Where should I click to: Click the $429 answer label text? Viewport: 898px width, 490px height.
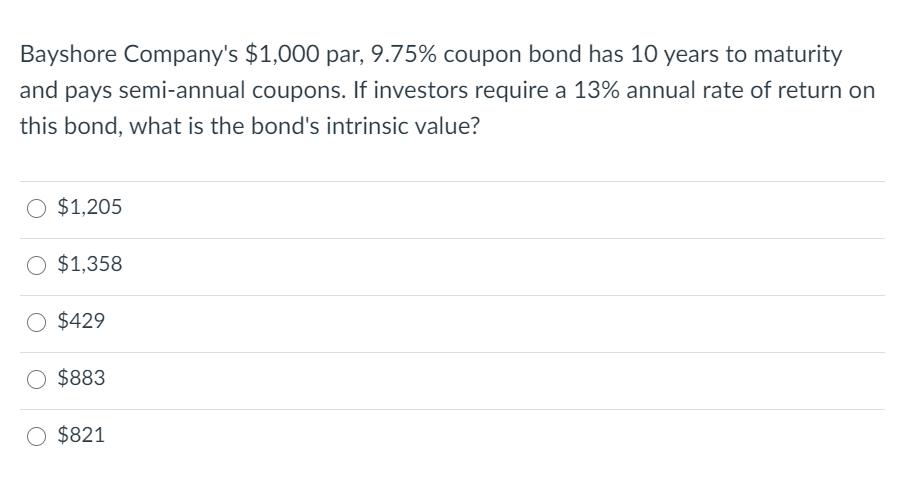tap(82, 322)
